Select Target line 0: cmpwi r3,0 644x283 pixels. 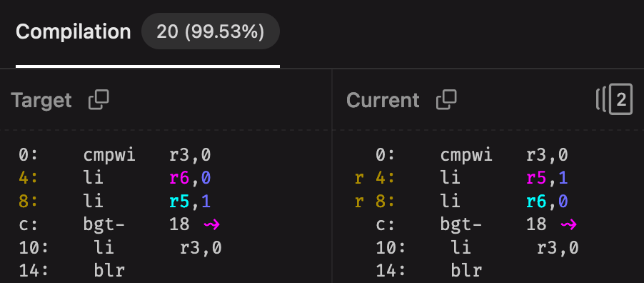point(115,155)
